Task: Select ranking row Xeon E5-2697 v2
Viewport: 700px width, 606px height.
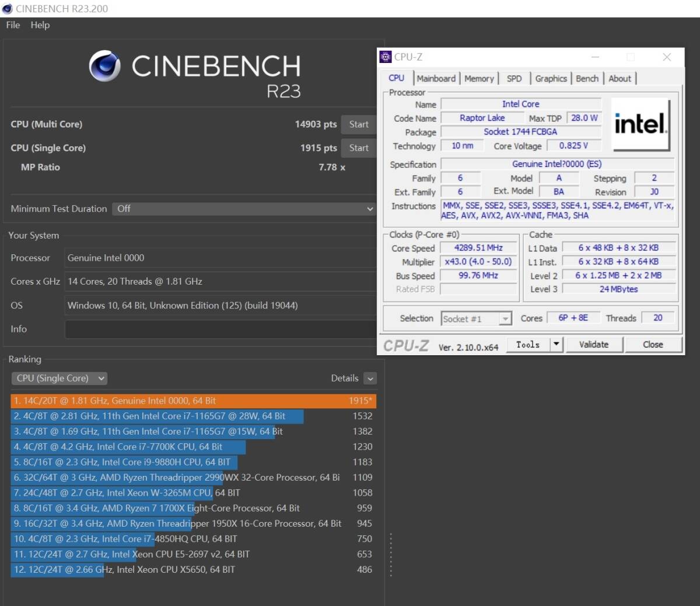Action: pyautogui.click(x=193, y=554)
